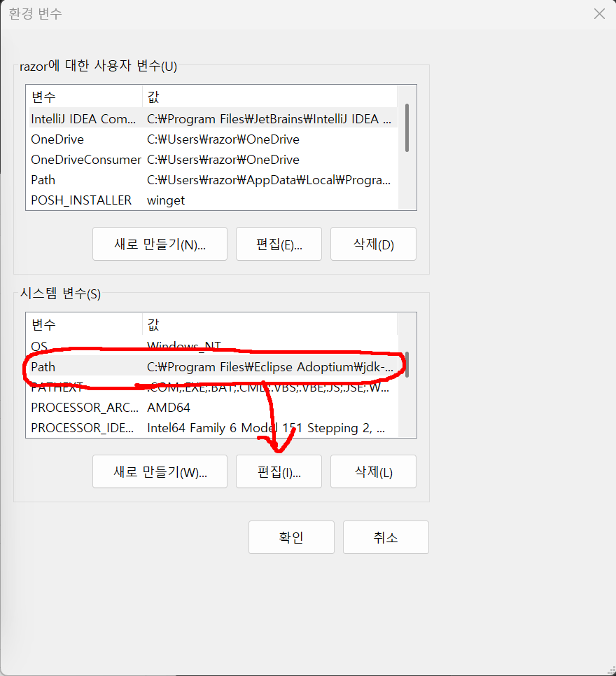Click 새로 만들기(W)... for system variables

coord(160,471)
